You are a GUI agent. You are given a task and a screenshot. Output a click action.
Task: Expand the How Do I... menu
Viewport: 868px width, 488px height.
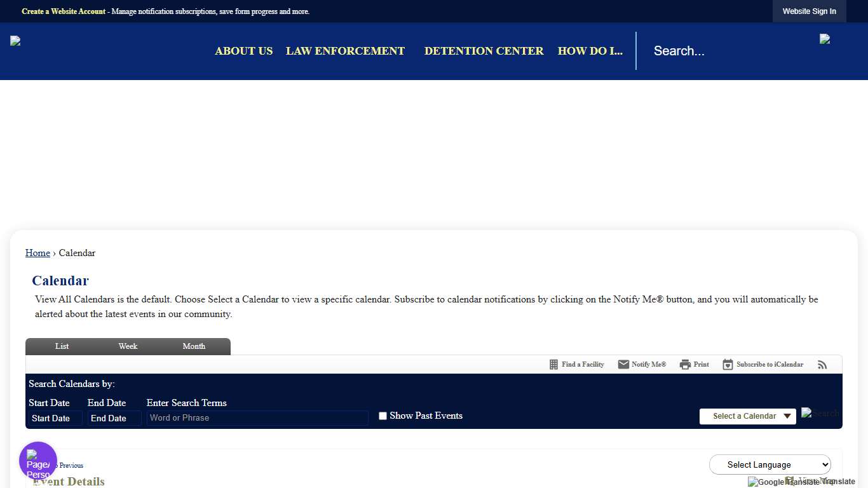click(590, 51)
